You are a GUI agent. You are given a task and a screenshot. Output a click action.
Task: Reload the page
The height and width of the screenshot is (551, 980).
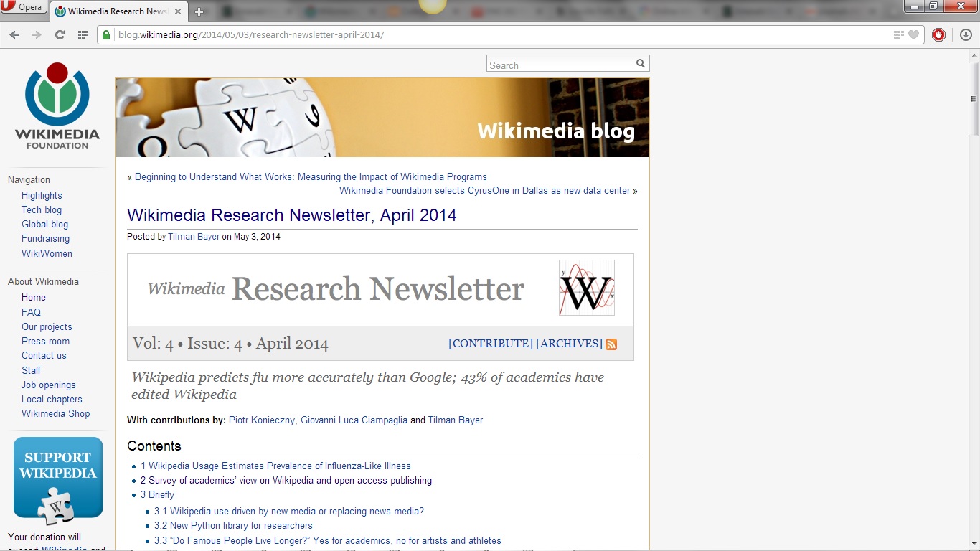[x=60, y=34]
